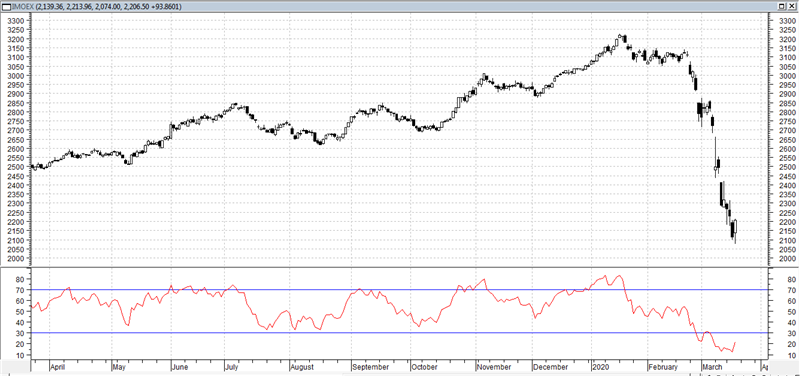Select the March label on the date axis
Image resolution: width=800 pixels, height=376 pixels.
(712, 367)
